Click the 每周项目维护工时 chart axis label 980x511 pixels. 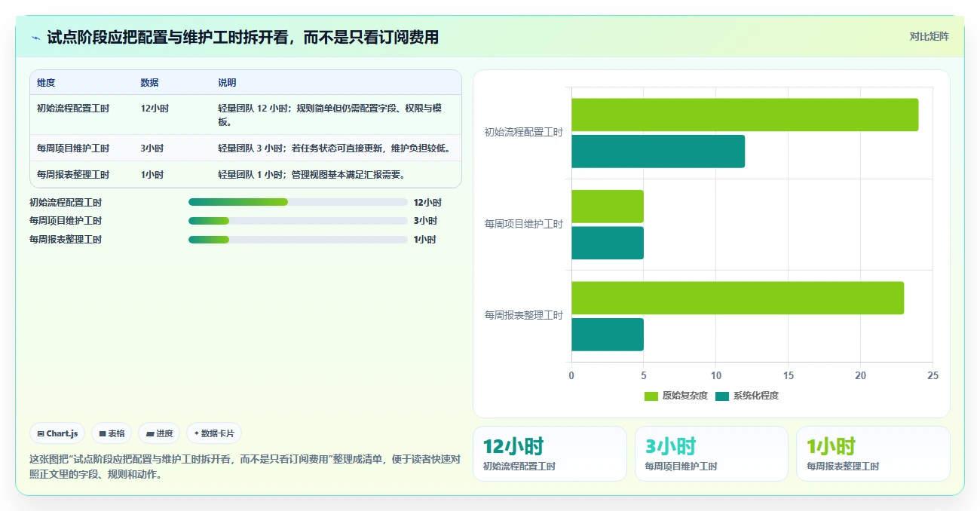(x=523, y=225)
